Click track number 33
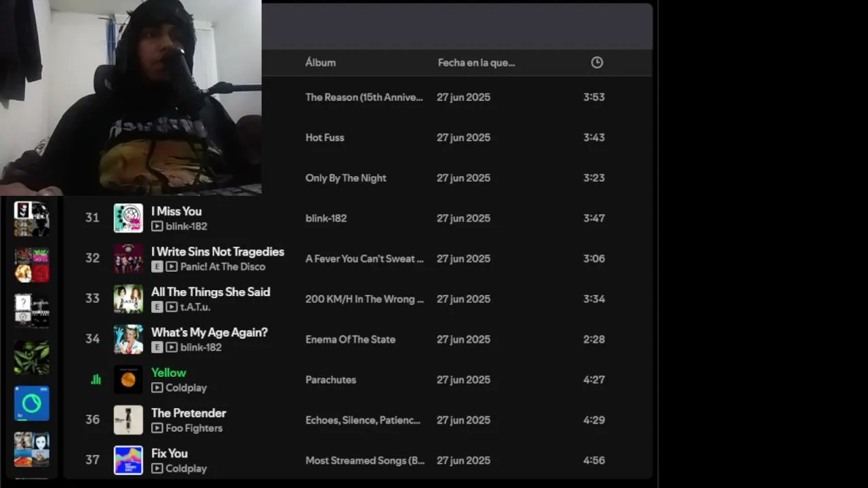 point(92,298)
